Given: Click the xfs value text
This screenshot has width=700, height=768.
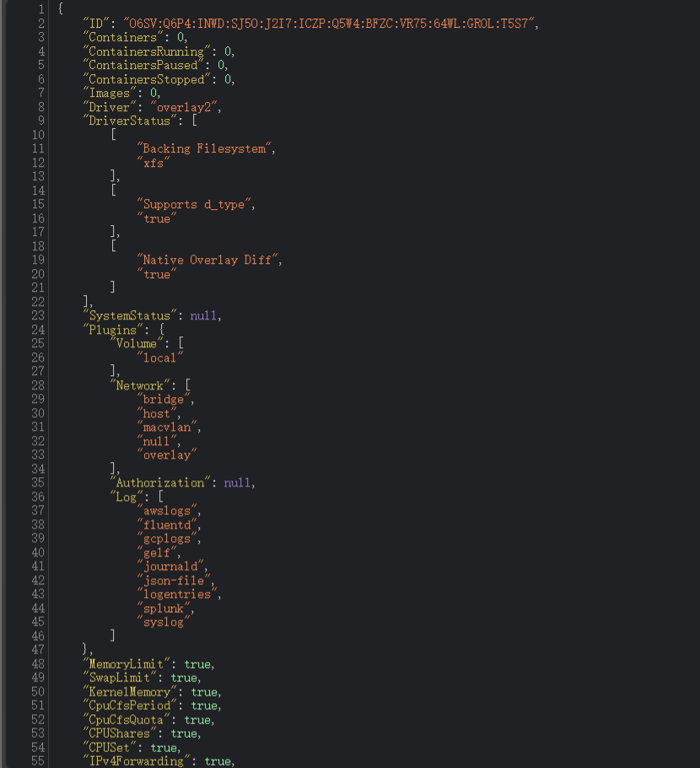Looking at the screenshot, I should click(x=153, y=162).
